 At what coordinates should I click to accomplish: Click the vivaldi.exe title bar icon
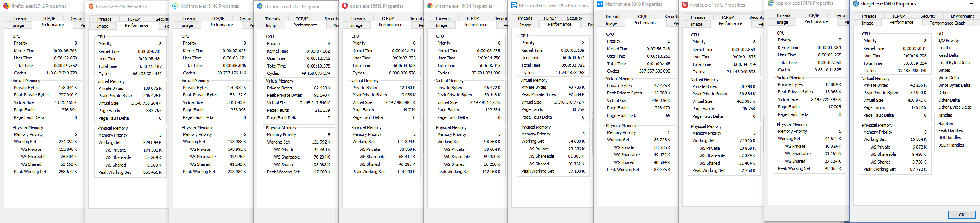(685, 5)
